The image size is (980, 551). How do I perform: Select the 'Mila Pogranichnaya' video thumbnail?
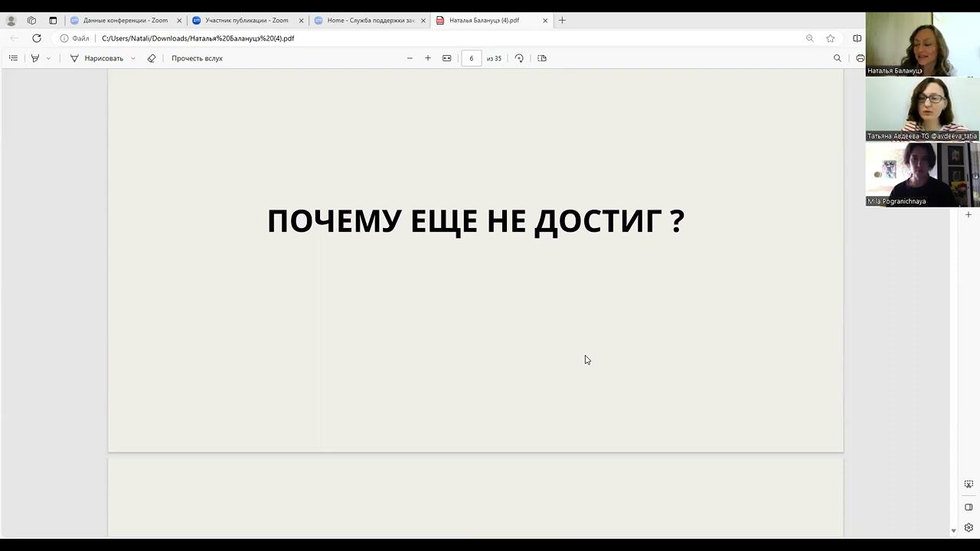pyautogui.click(x=923, y=174)
